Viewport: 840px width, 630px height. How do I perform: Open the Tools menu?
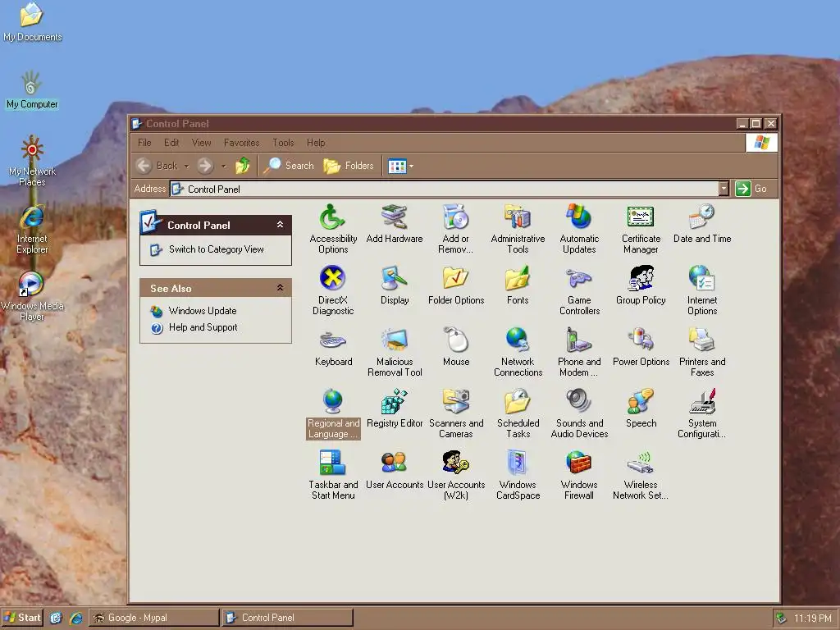[x=283, y=143]
